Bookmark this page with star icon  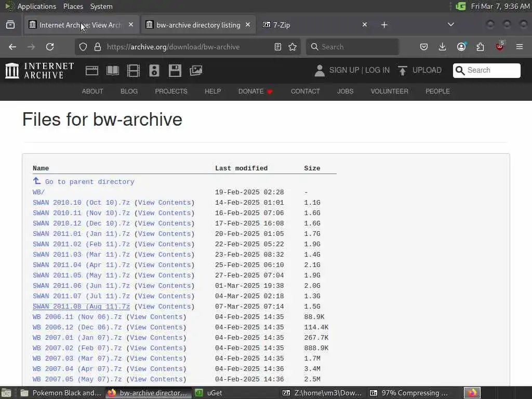pyautogui.click(x=292, y=47)
